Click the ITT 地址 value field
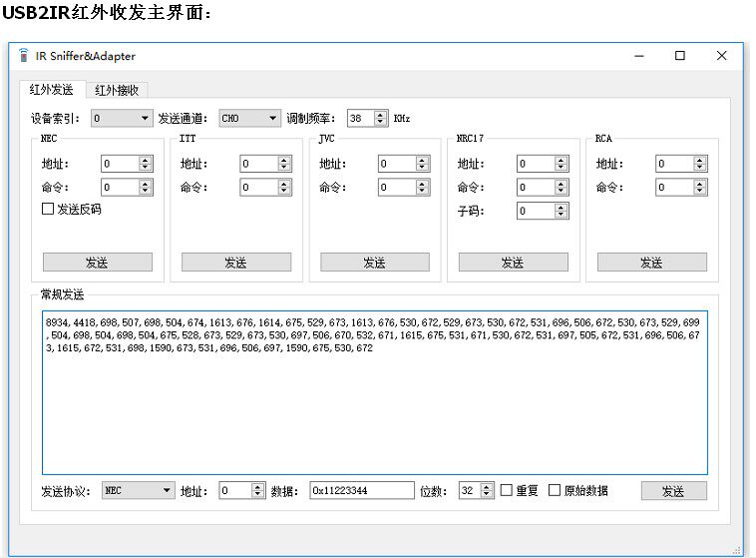 [x=259, y=164]
